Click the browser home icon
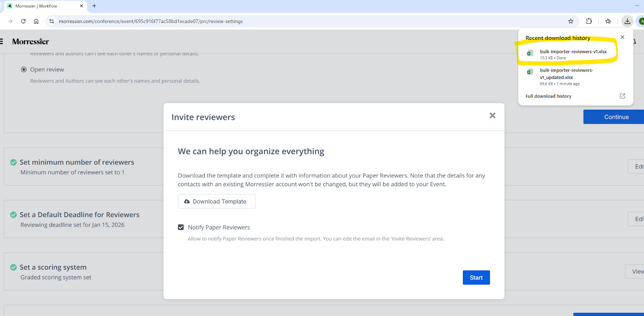This screenshot has width=644, height=316. tap(36, 21)
